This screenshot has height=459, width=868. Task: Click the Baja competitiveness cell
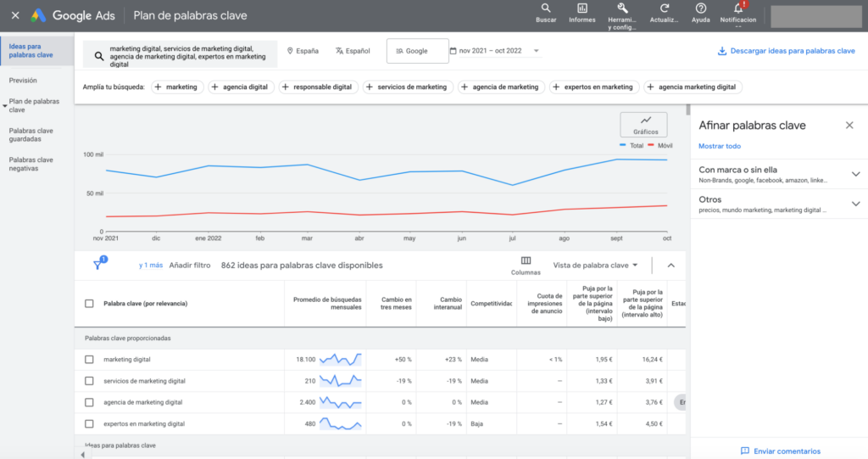tap(476, 424)
